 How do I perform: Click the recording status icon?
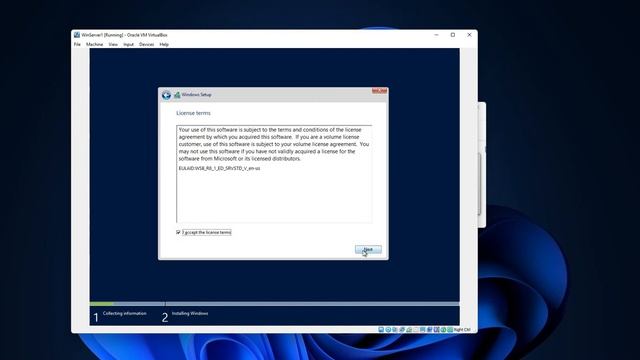[429, 329]
